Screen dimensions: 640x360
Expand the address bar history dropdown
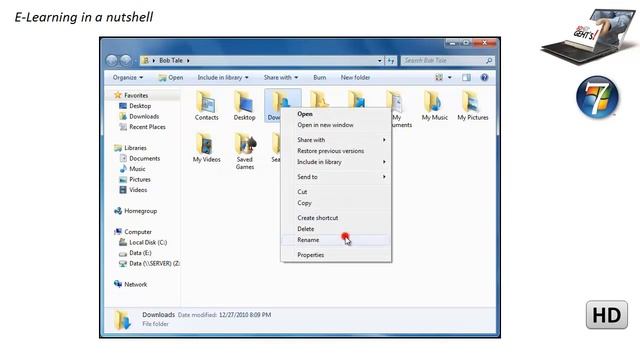[x=380, y=60]
